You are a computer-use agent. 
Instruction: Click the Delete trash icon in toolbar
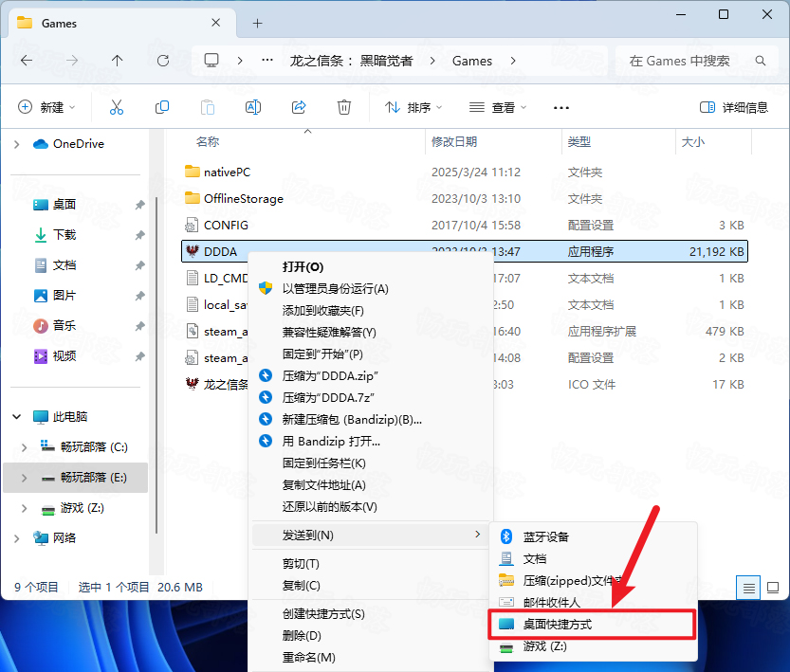[x=344, y=107]
